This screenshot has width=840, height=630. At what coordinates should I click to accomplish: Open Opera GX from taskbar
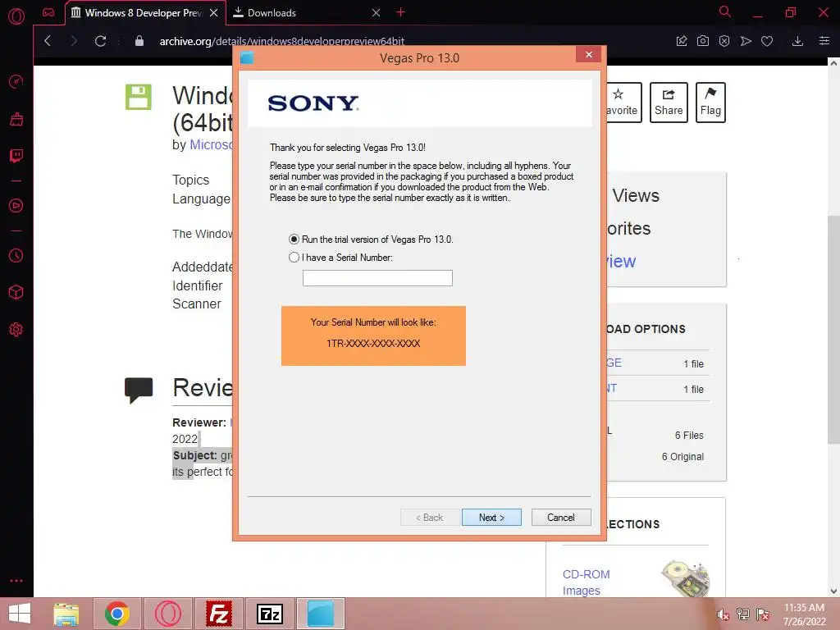click(x=168, y=614)
